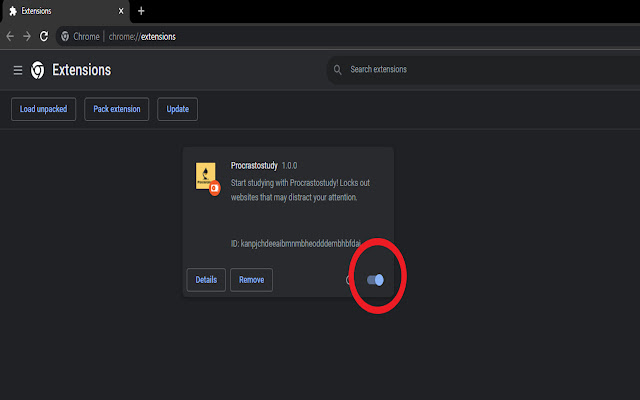This screenshot has width=640, height=400.
Task: Select the Extensions browser tab
Action: tap(66, 11)
